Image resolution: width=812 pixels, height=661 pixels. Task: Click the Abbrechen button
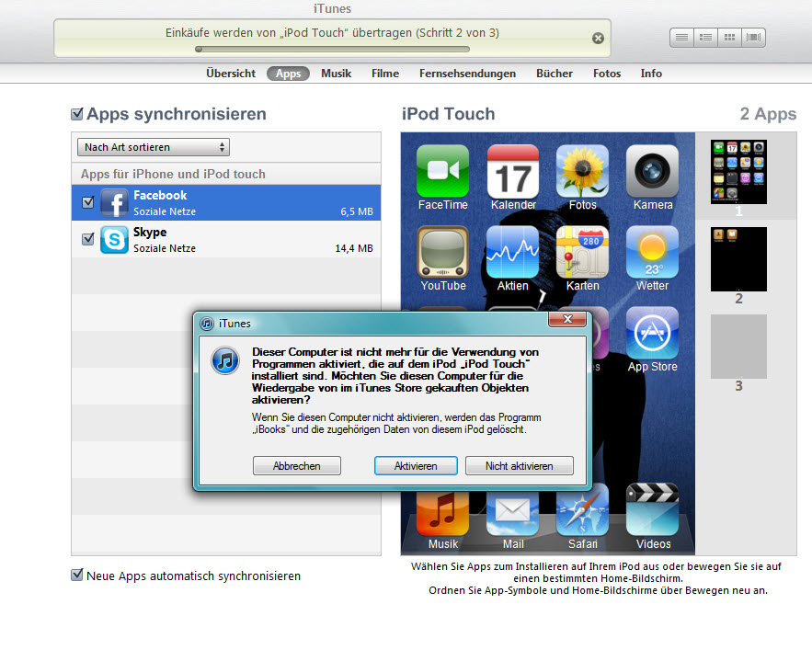click(x=297, y=466)
